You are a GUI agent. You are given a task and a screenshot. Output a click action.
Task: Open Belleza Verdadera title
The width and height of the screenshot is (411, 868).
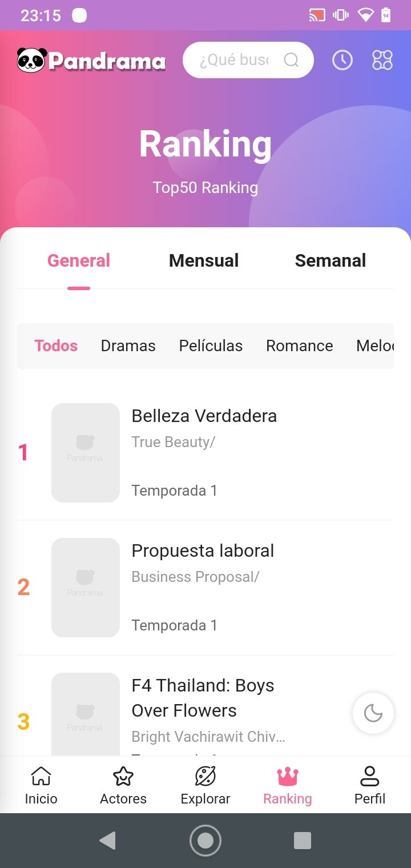coord(204,416)
